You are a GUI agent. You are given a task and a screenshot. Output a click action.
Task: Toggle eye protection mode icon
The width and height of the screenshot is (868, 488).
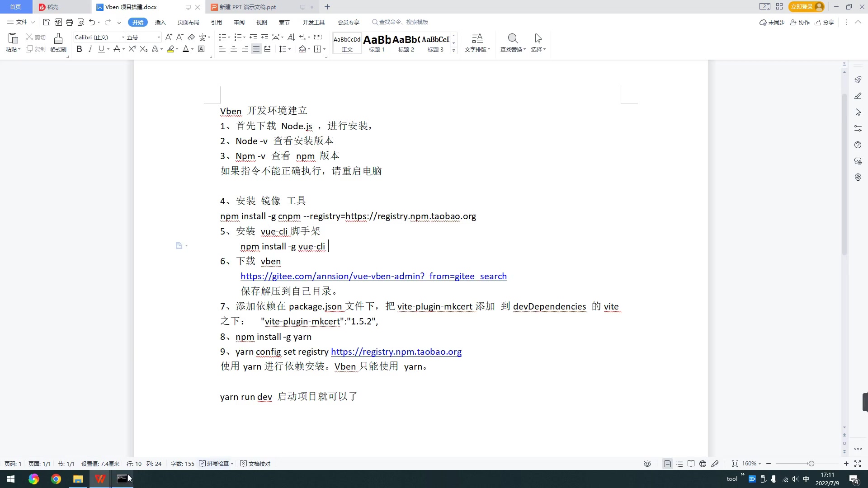coord(647,464)
